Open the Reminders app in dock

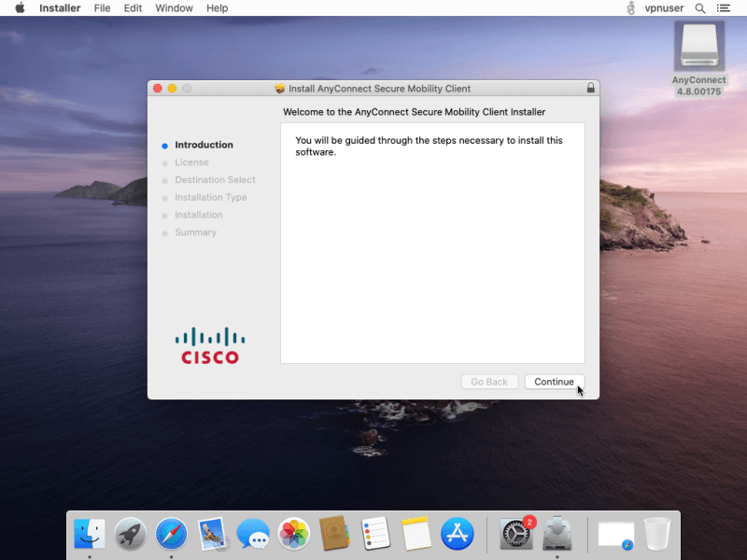click(375, 534)
